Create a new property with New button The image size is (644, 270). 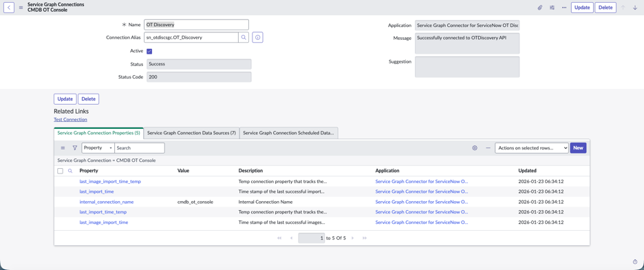(x=578, y=148)
